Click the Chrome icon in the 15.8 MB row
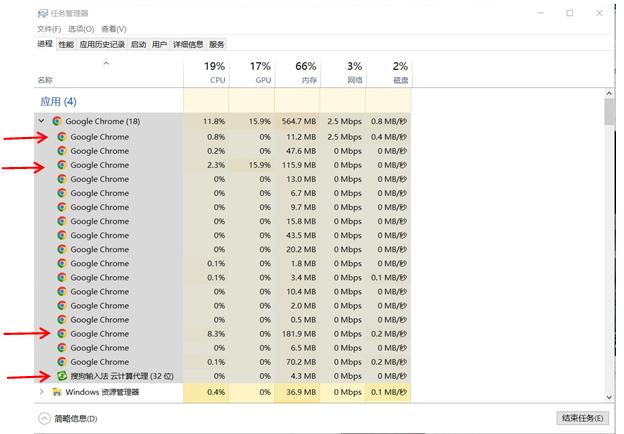The height and width of the screenshot is (434, 624). [x=62, y=221]
